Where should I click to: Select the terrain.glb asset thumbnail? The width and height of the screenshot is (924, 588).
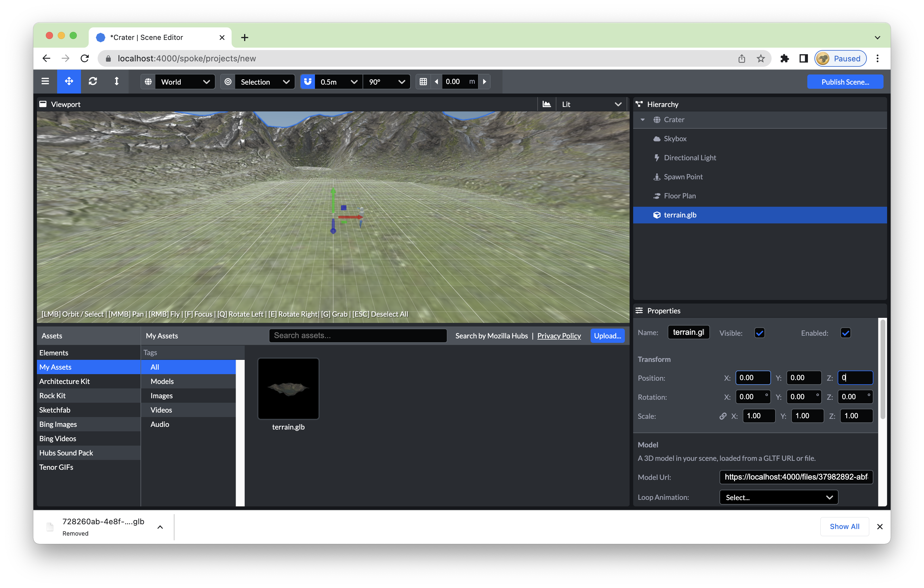click(288, 389)
